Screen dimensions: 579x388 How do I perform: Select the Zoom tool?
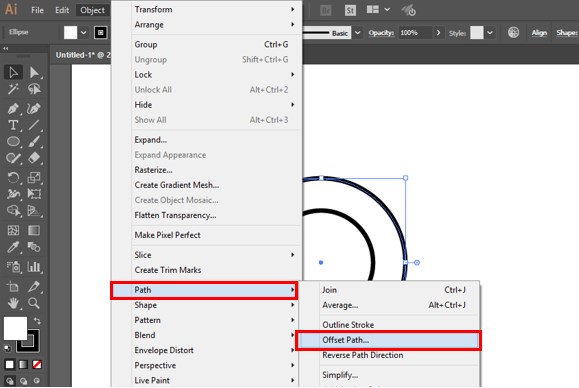coord(34,303)
